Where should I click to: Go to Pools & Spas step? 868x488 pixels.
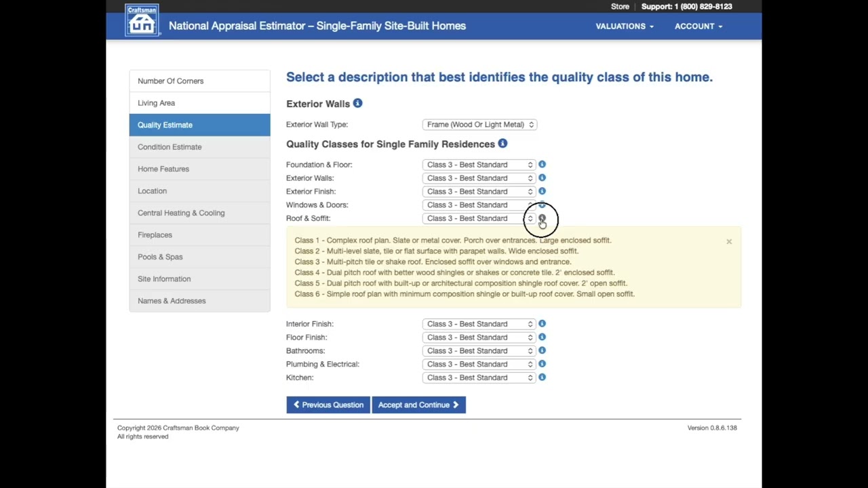(x=199, y=257)
